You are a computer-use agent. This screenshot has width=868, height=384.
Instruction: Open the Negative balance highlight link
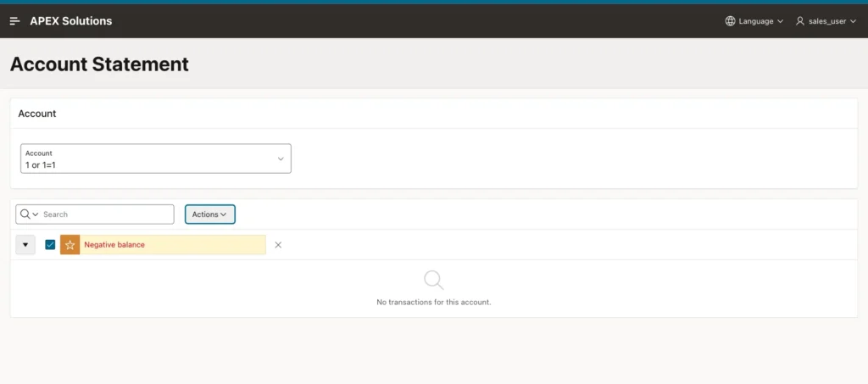click(x=114, y=245)
